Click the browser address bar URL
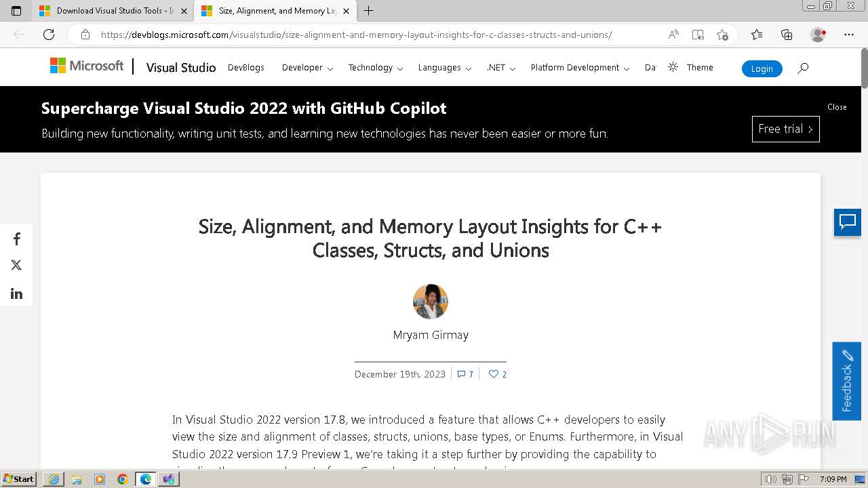This screenshot has width=868, height=488. point(356,35)
